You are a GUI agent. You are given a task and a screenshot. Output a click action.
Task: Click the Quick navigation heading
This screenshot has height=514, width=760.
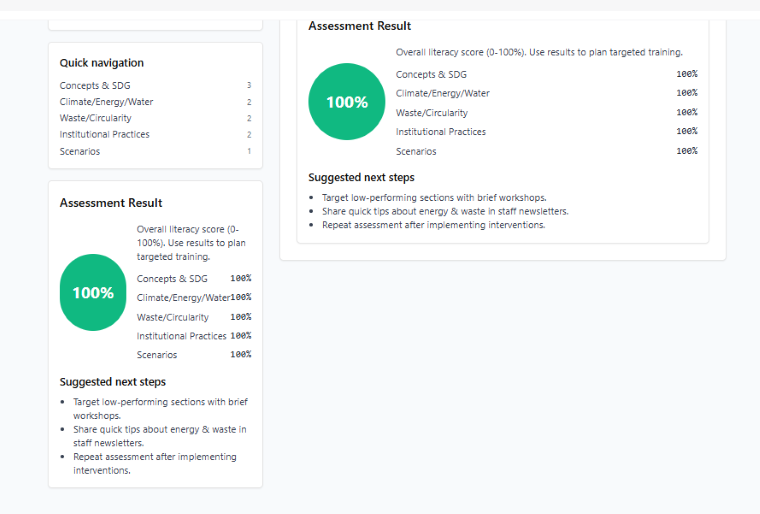pos(101,63)
